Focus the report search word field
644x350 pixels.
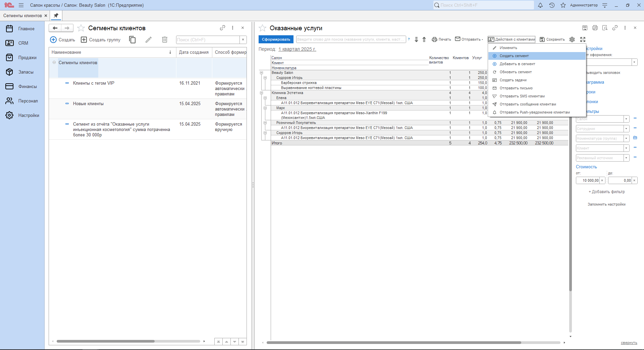pos(351,39)
